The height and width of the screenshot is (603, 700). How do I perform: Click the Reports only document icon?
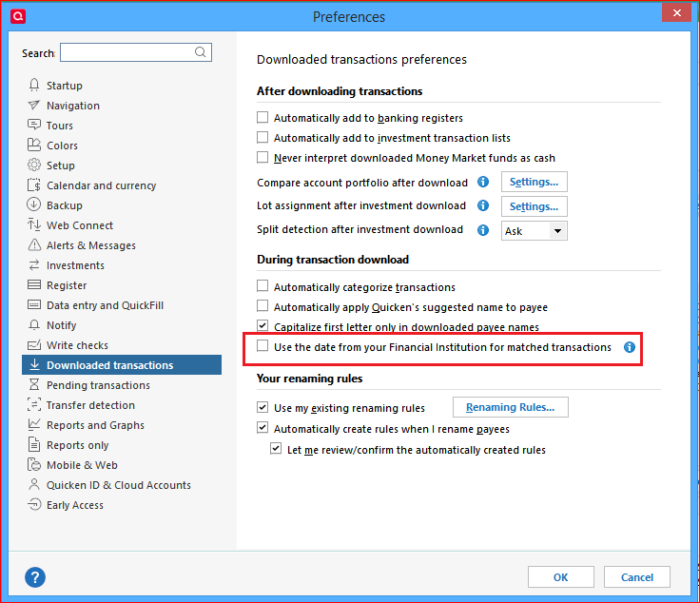(34, 444)
